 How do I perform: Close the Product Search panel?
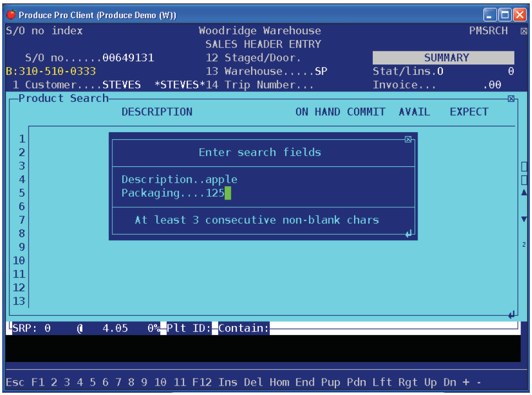pos(511,99)
